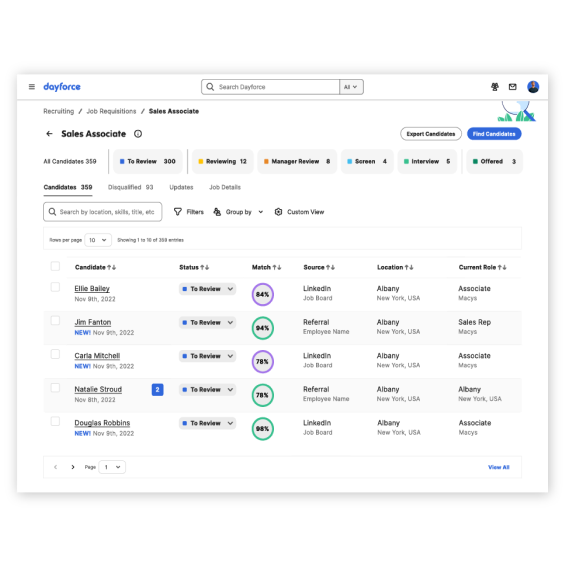Open Carla Mitchell's To Review status dropdown
Viewport: 569px width, 568px height.
coord(208,356)
